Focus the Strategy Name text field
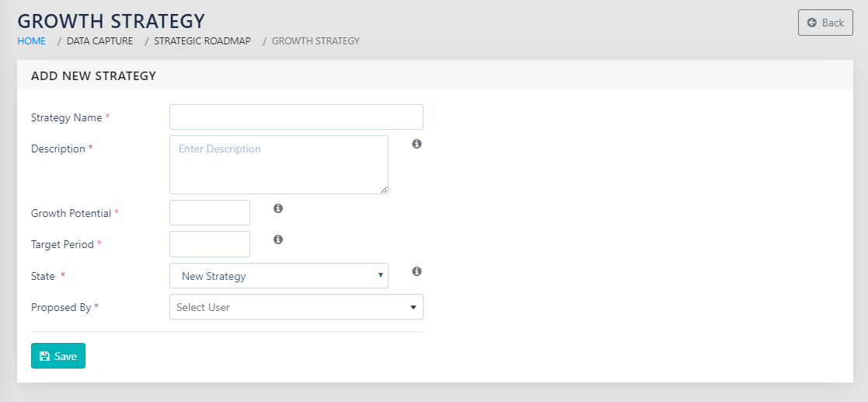 click(296, 117)
